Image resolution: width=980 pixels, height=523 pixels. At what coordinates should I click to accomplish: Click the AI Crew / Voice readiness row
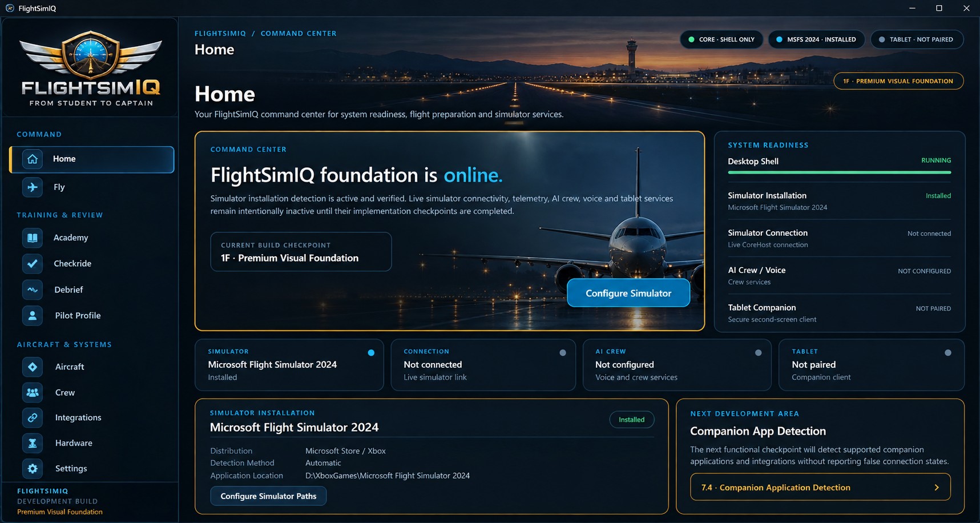[840, 276]
